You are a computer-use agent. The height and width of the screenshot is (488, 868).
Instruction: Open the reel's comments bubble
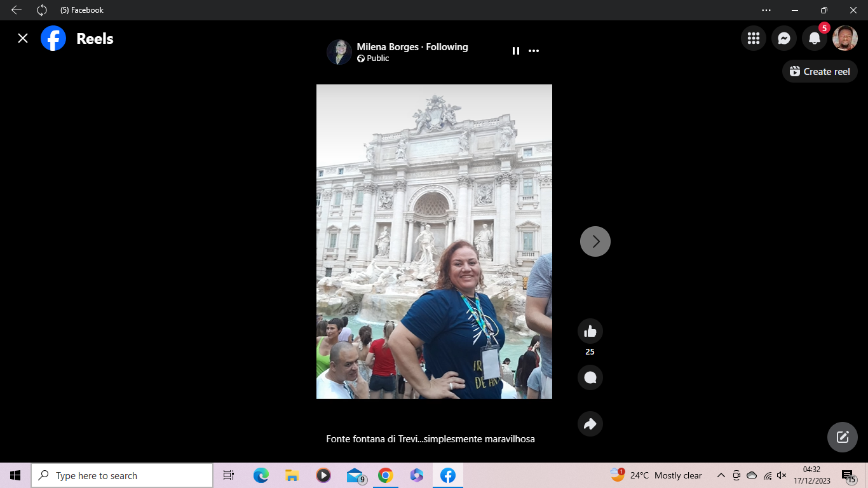(x=590, y=377)
